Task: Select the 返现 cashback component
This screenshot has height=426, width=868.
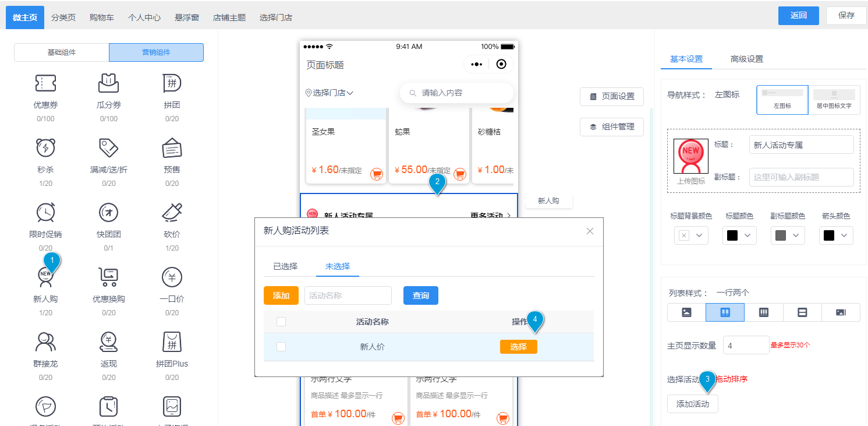Action: tap(109, 342)
